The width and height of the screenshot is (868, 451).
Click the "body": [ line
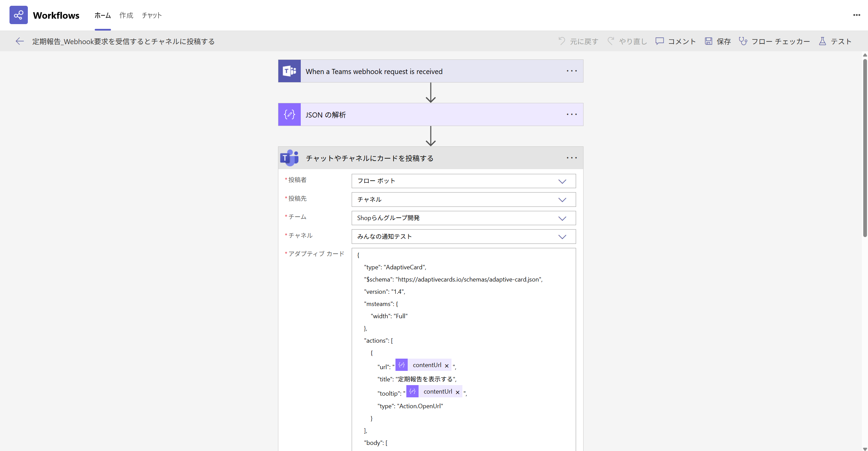tap(375, 443)
